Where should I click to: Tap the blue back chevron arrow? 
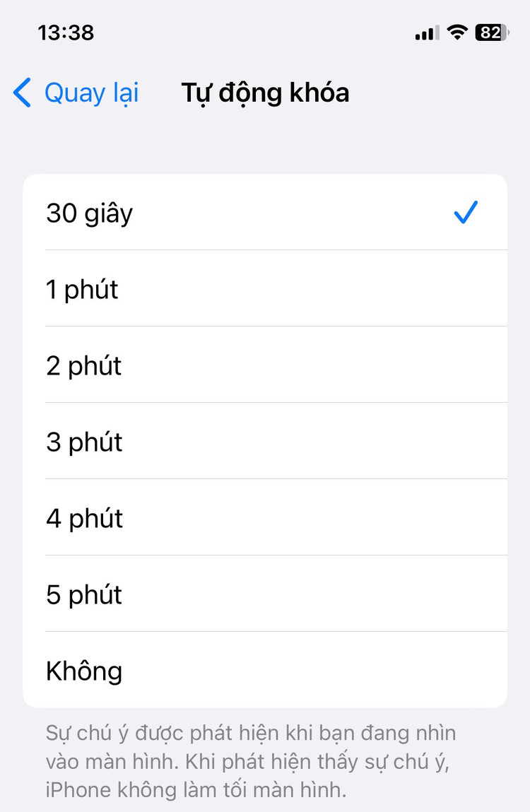tap(23, 93)
